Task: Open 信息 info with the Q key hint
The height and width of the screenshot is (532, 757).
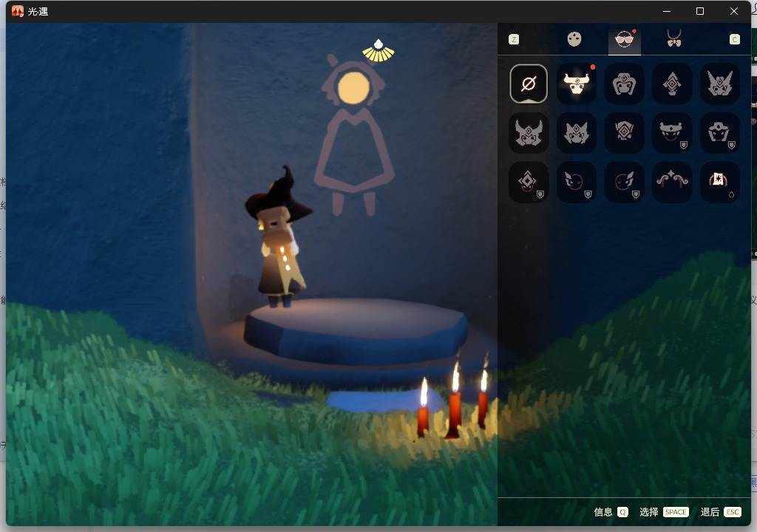Action: pos(611,512)
